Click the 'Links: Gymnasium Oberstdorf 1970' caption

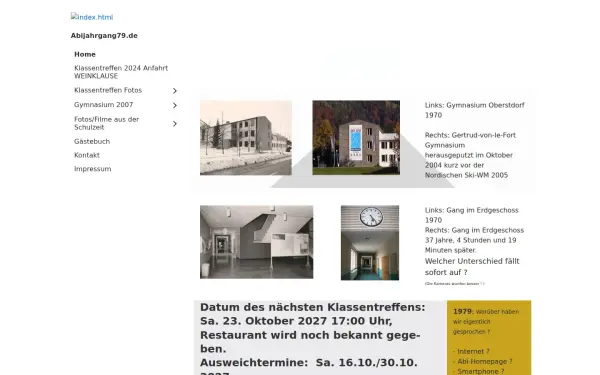pos(474,110)
